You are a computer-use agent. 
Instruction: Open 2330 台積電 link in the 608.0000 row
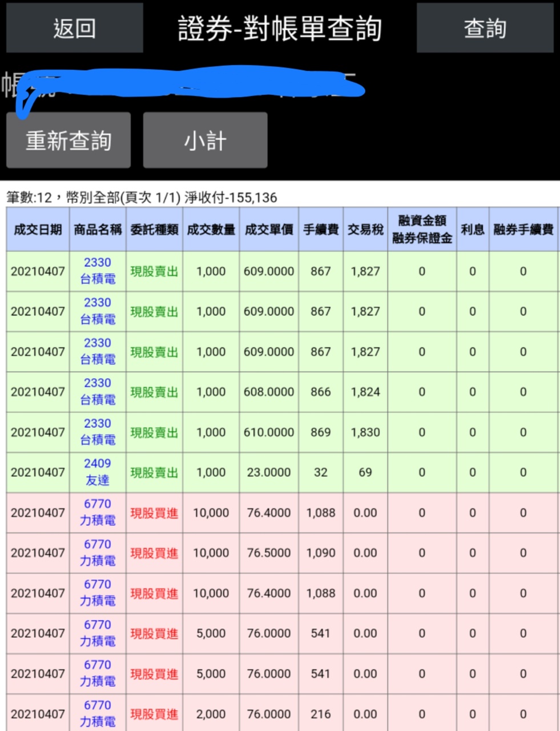[x=98, y=392]
